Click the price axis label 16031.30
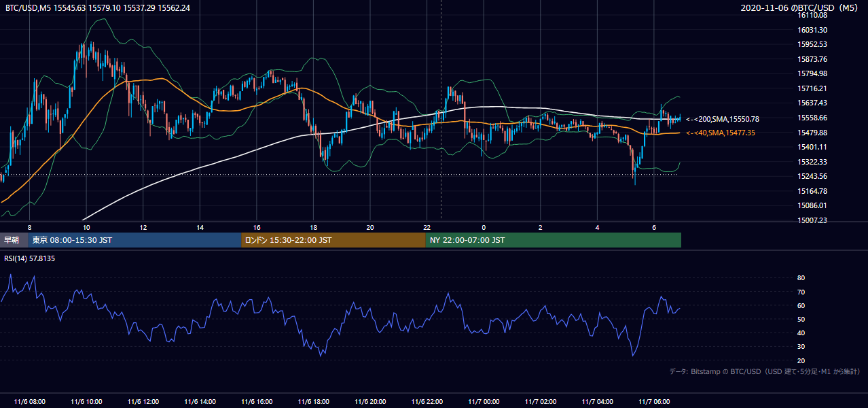 point(812,30)
